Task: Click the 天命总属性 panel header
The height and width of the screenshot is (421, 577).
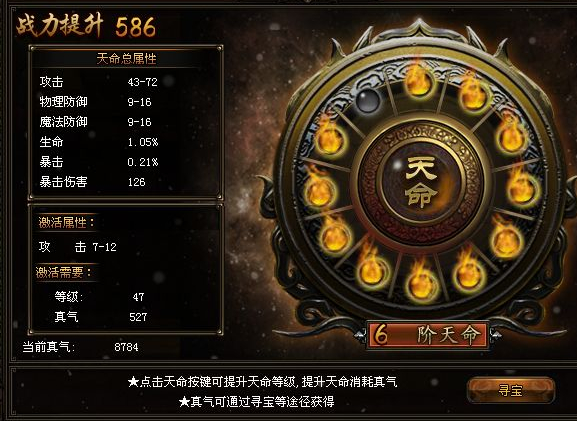Action: (126, 59)
